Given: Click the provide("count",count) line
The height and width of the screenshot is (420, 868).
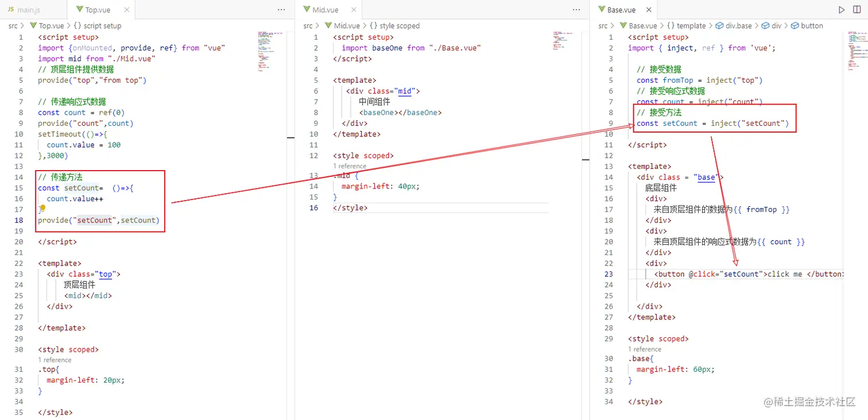Looking at the screenshot, I should (x=86, y=123).
